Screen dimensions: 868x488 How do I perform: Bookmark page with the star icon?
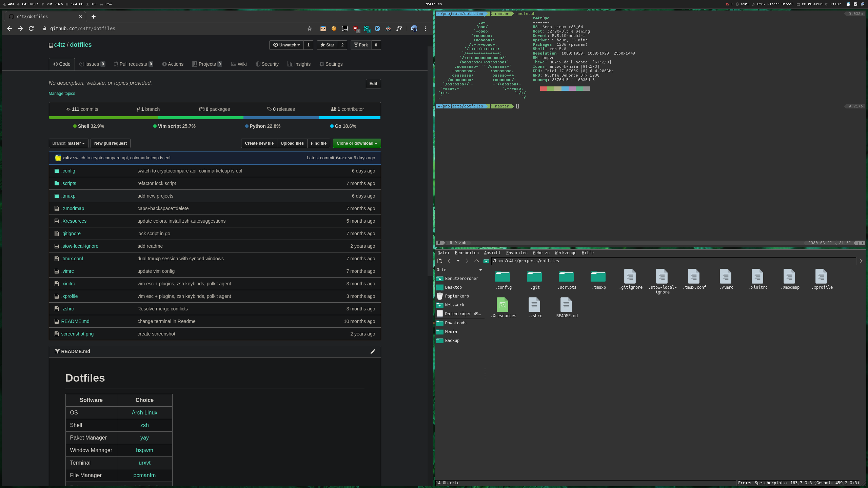(309, 28)
